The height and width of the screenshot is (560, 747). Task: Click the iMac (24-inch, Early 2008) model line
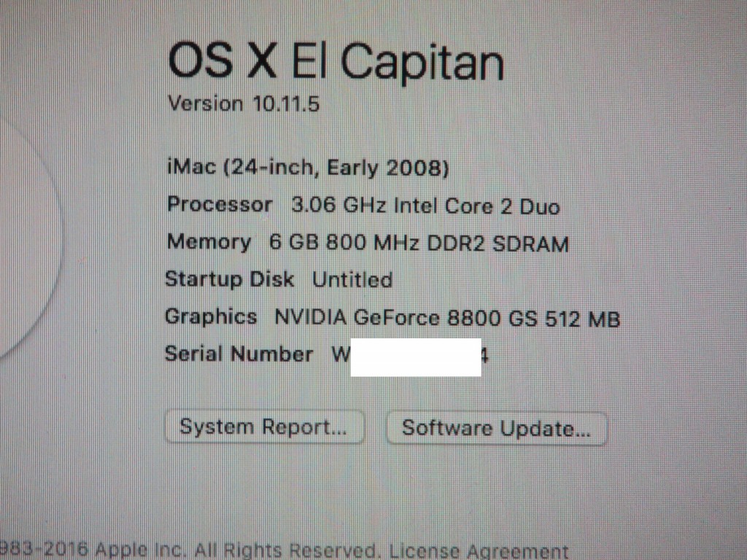308,168
